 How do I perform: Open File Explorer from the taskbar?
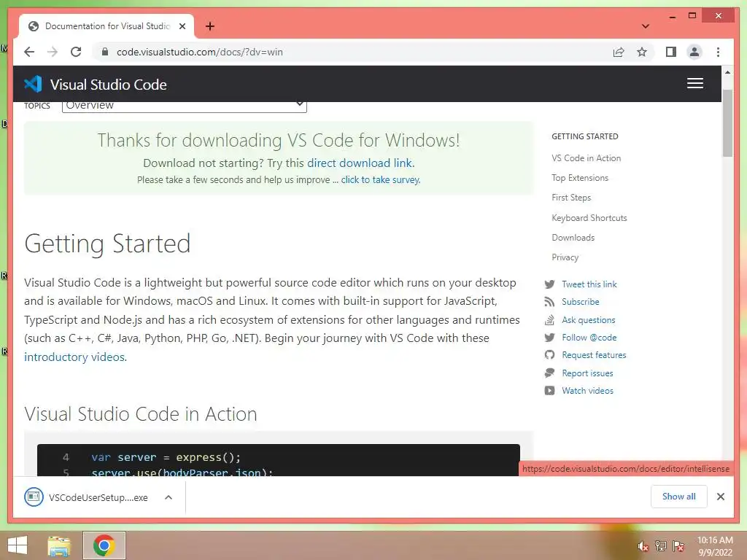pos(59,545)
